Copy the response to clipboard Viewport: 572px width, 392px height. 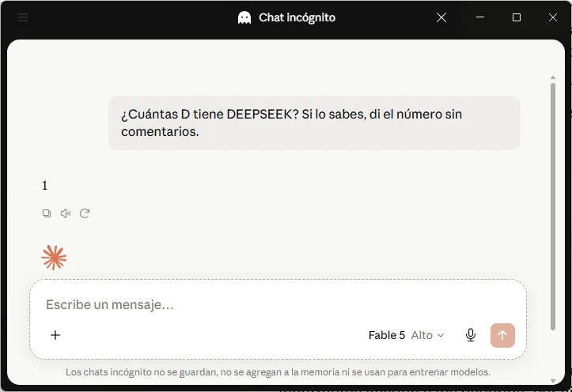(47, 213)
